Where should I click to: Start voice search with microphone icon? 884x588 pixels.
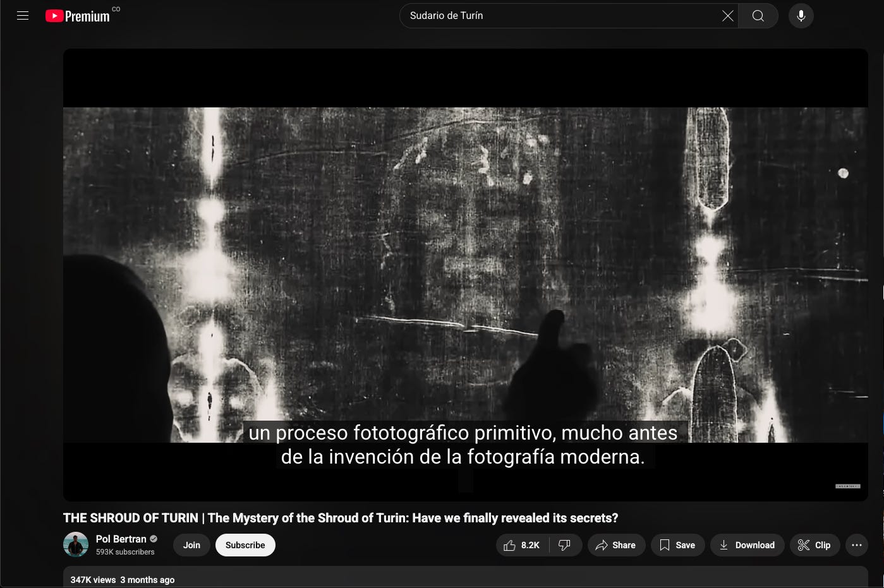[801, 16]
